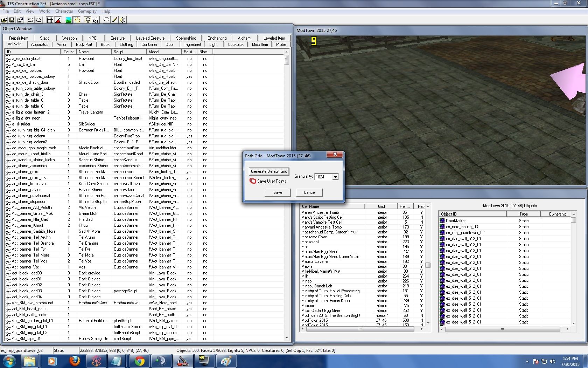Click the cell objects list scroll-down arrow

(573, 323)
